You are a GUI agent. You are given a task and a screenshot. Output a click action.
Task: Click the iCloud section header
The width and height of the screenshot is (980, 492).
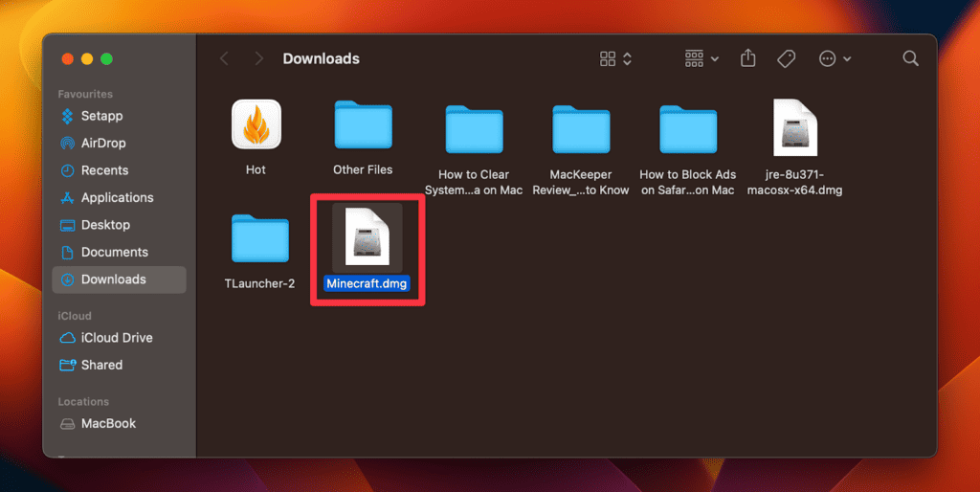pos(75,316)
